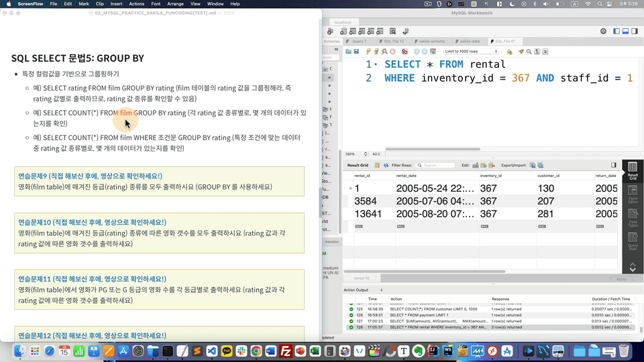The height and width of the screenshot is (362, 644).
Task: Open Finder from the Dock
Action: tap(19, 351)
